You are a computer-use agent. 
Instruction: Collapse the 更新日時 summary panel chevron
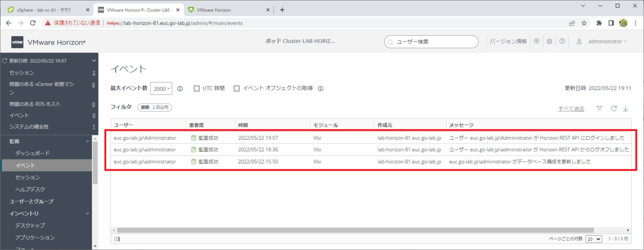tap(94, 61)
